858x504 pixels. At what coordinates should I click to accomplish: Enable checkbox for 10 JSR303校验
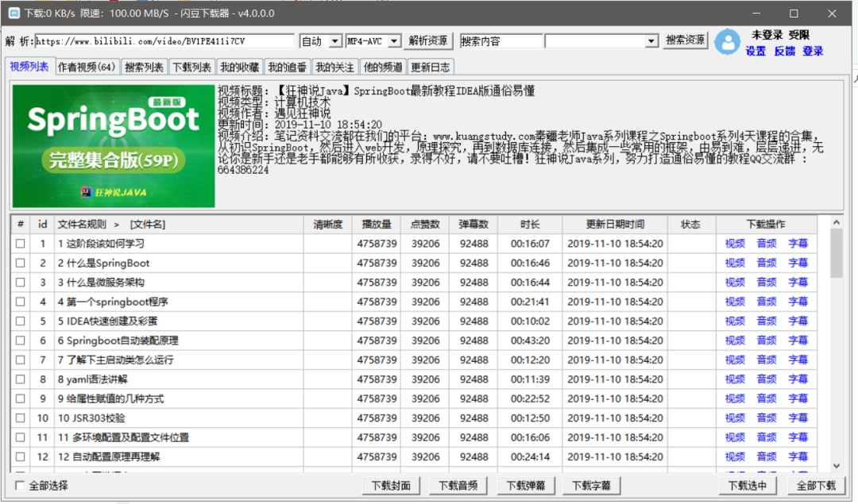pos(20,418)
